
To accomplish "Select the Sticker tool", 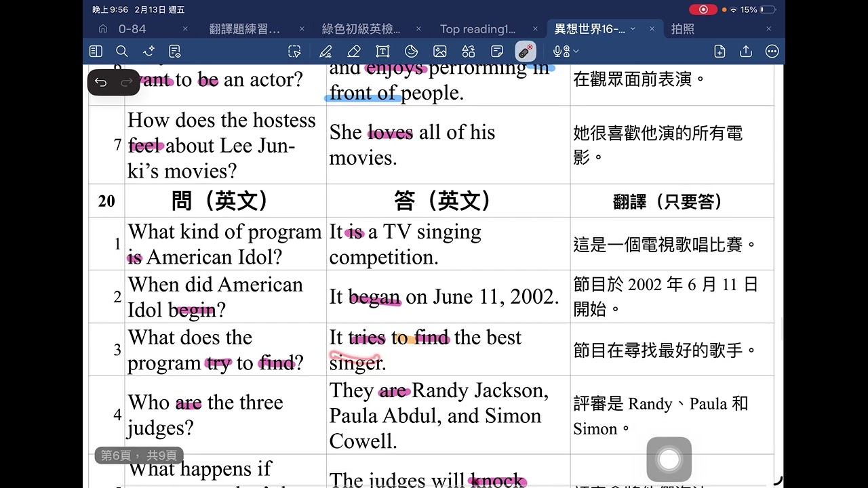I will tap(411, 52).
